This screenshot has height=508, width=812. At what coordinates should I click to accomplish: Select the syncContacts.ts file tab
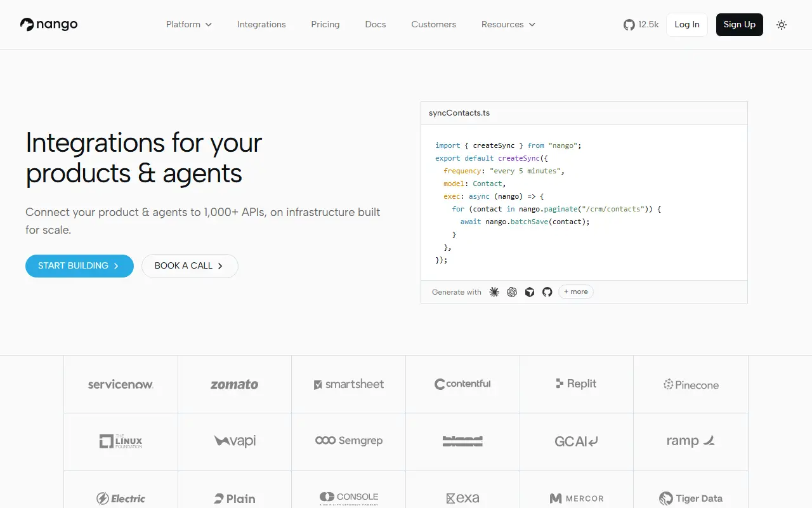(x=459, y=113)
